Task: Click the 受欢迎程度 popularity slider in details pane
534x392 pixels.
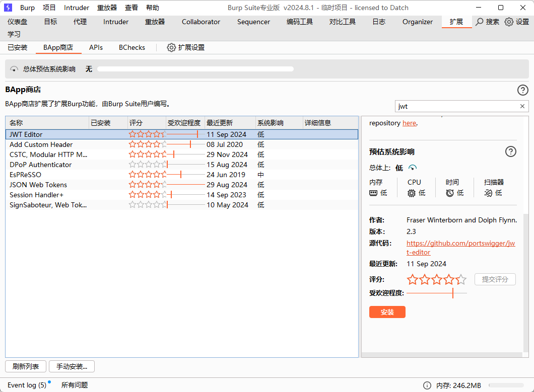Action: (x=437, y=293)
